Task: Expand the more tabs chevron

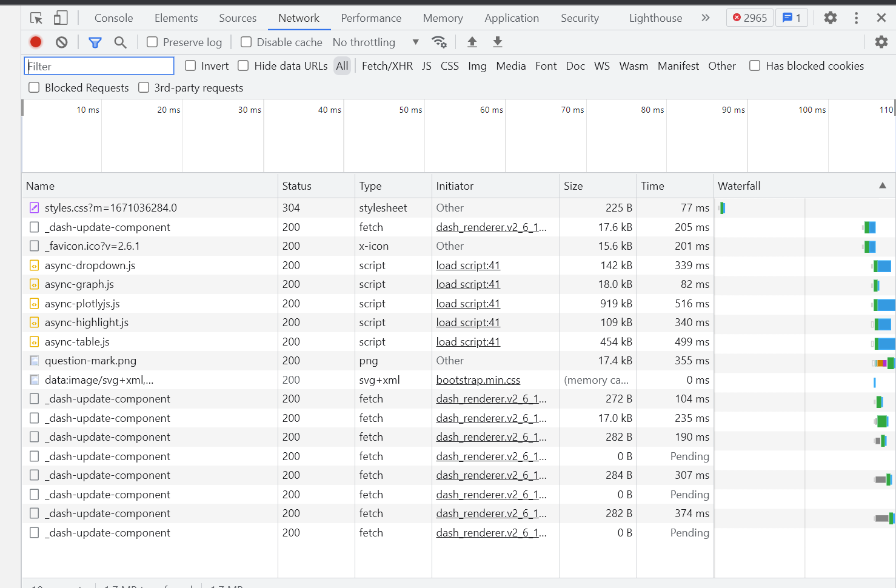Action: [x=705, y=18]
